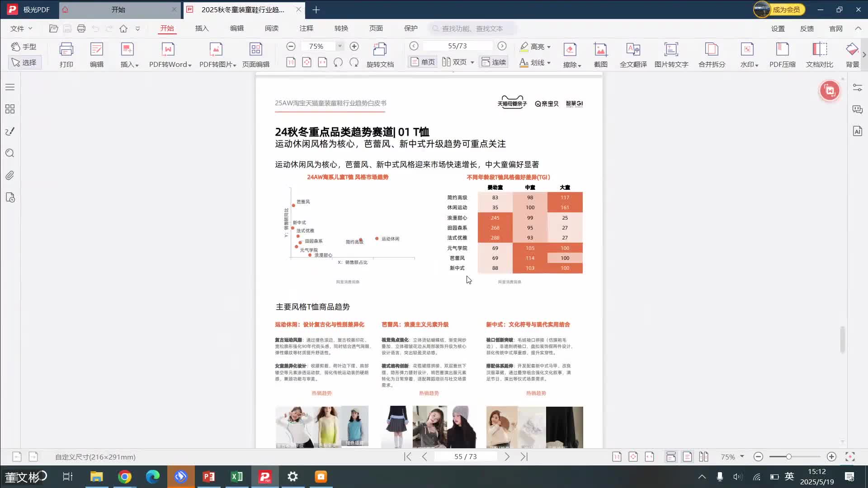Enable 连续 continuous scrolling view

click(493, 61)
